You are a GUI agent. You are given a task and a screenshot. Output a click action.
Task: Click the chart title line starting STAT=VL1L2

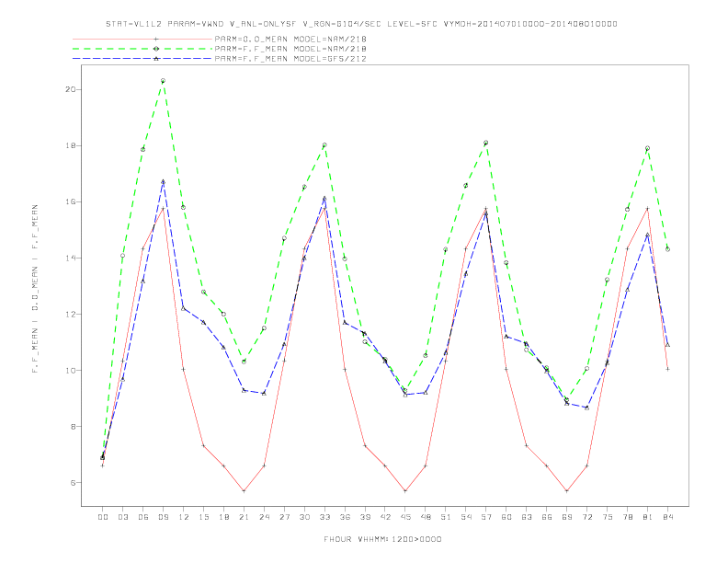361,24
